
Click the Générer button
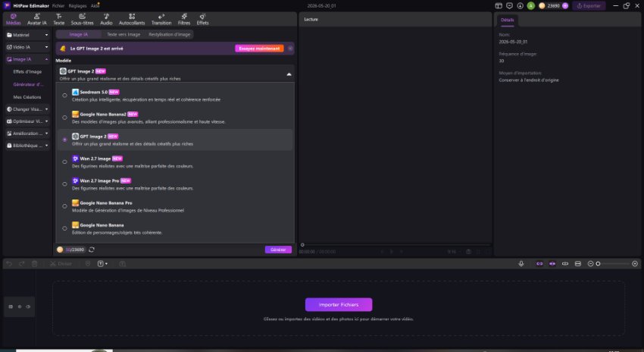(278, 250)
